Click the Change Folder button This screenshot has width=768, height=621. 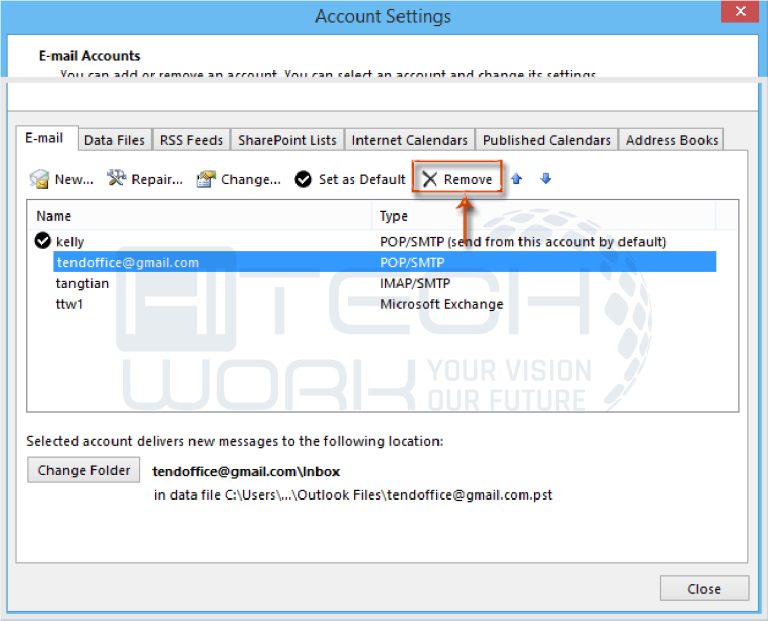84,470
